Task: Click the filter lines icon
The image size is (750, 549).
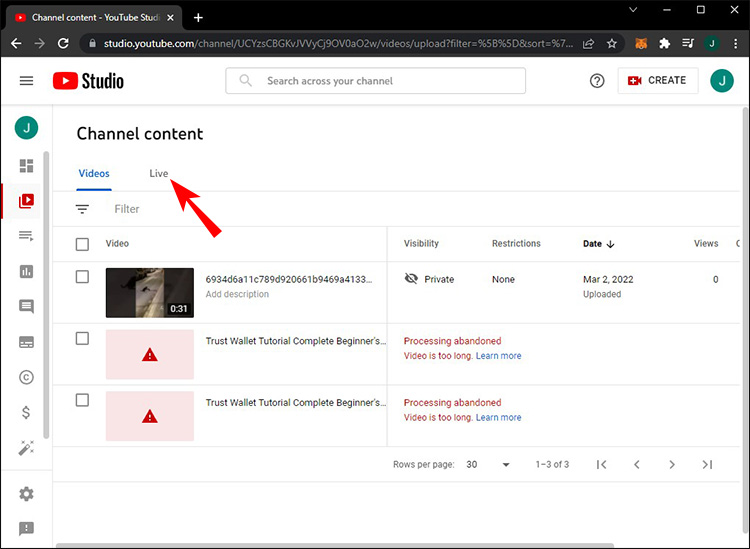Action: point(82,209)
